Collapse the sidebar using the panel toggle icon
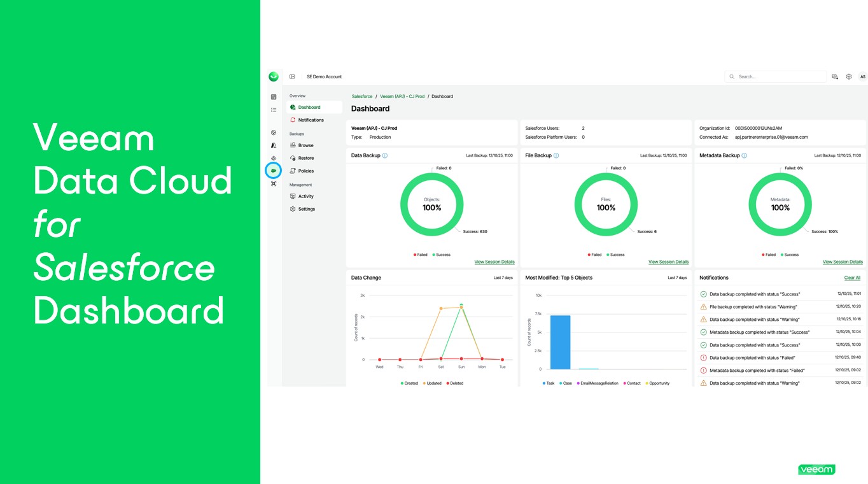This screenshot has height=484, width=868. (x=292, y=76)
